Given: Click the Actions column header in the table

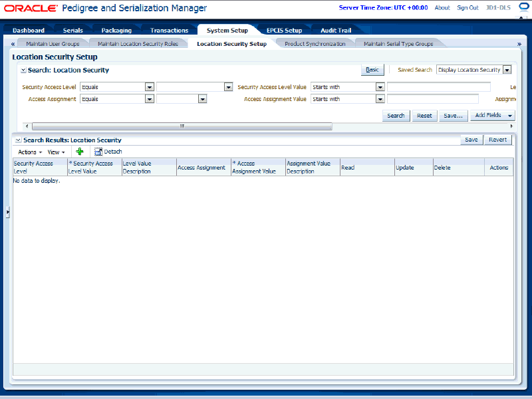Looking at the screenshot, I should 499,168.
